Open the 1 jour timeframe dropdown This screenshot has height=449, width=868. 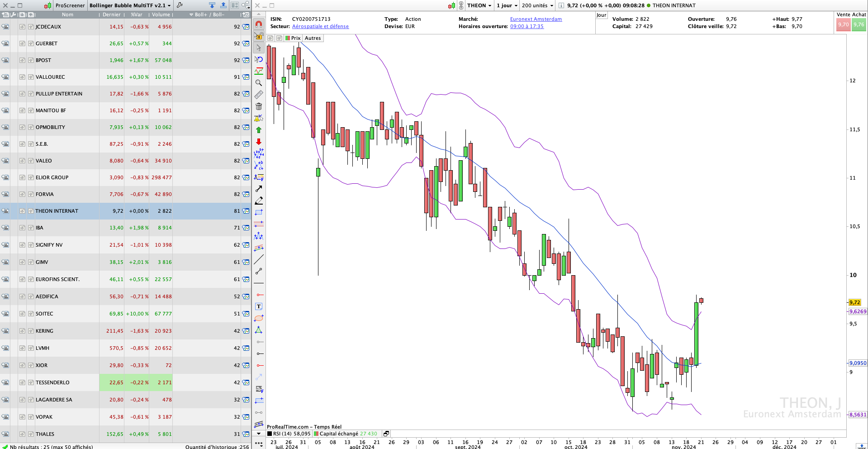pyautogui.click(x=507, y=5)
